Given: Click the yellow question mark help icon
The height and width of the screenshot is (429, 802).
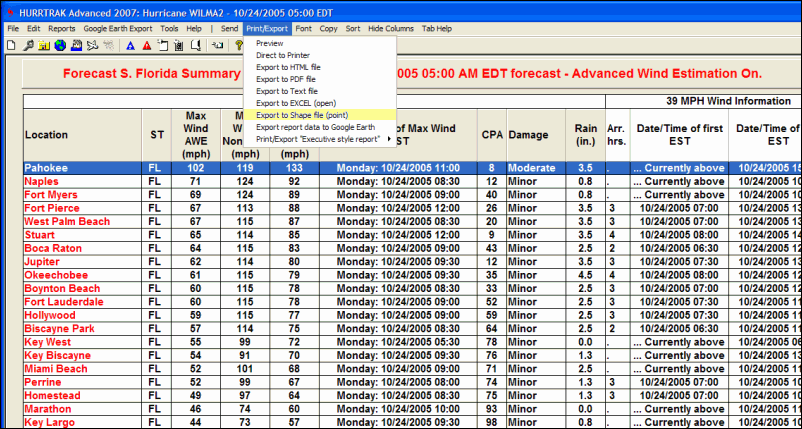Looking at the screenshot, I should (239, 45).
